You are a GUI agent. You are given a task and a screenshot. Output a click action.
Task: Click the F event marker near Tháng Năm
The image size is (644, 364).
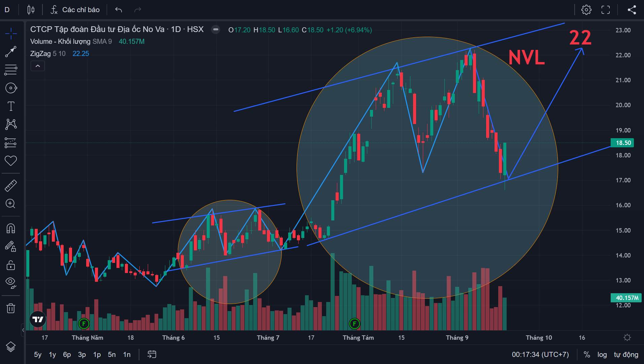(83, 324)
